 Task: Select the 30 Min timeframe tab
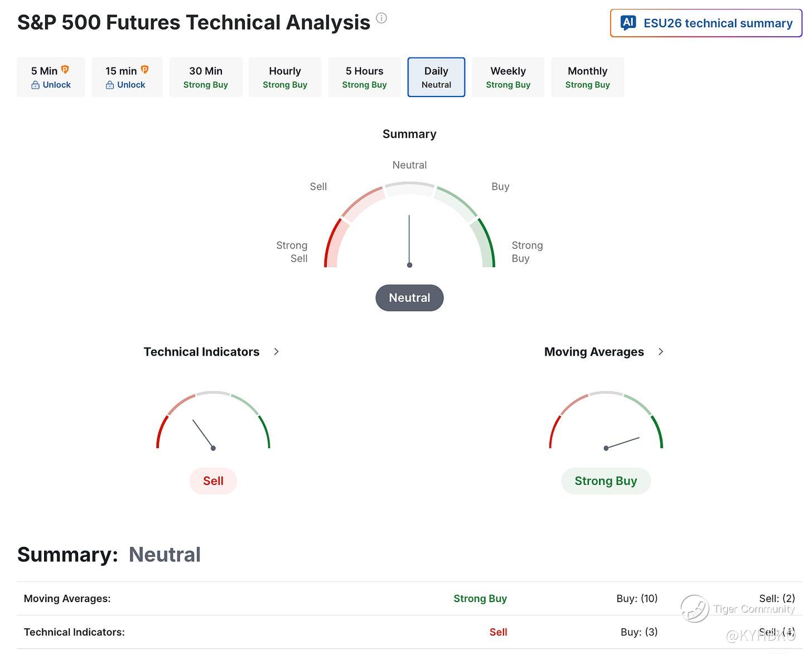(206, 77)
